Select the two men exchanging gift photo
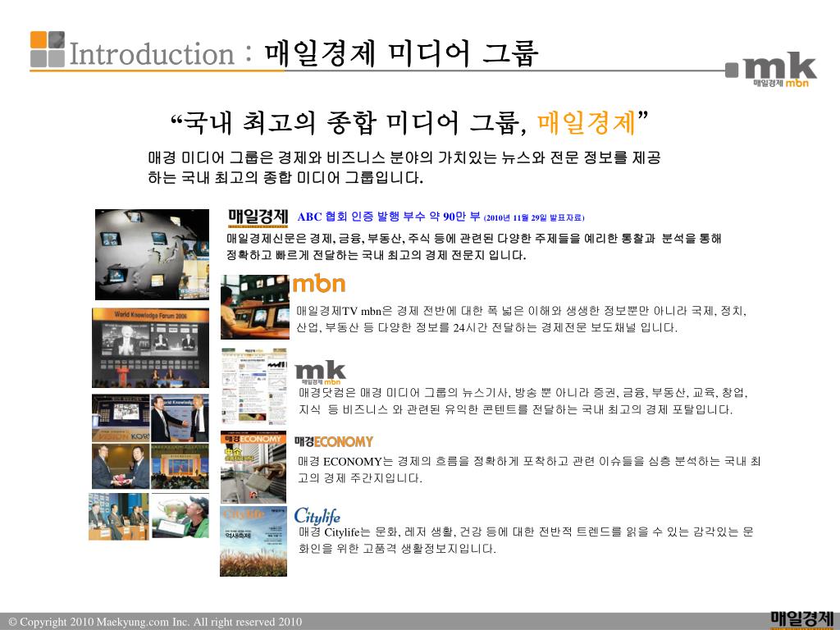The height and width of the screenshot is (630, 840). point(121,466)
